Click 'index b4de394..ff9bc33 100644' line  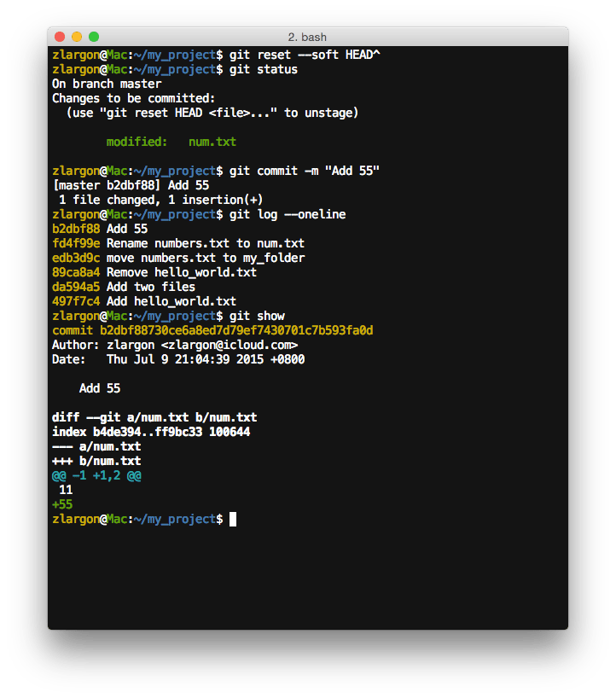tap(151, 432)
